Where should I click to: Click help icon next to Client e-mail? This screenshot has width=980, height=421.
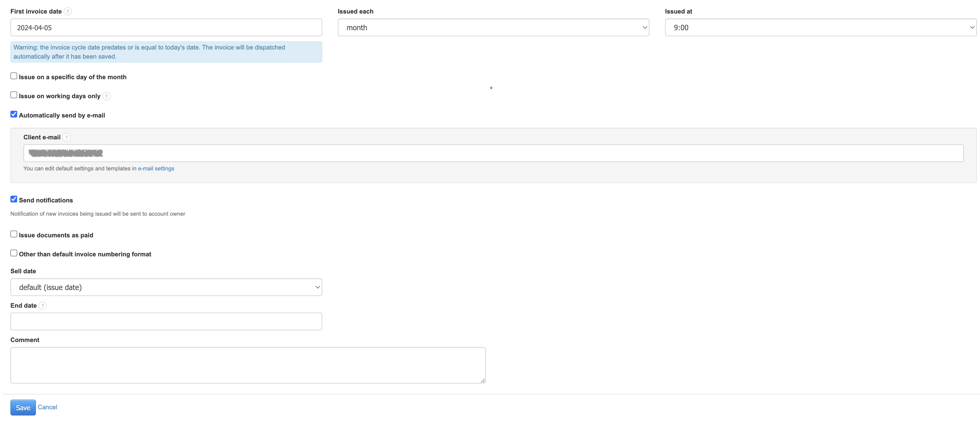coord(66,137)
